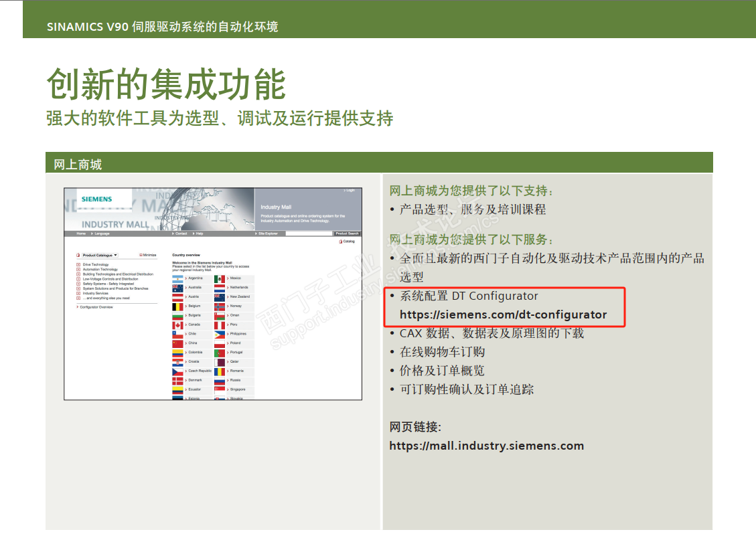
Task: Click the Austria flag icon
Action: 177,296
